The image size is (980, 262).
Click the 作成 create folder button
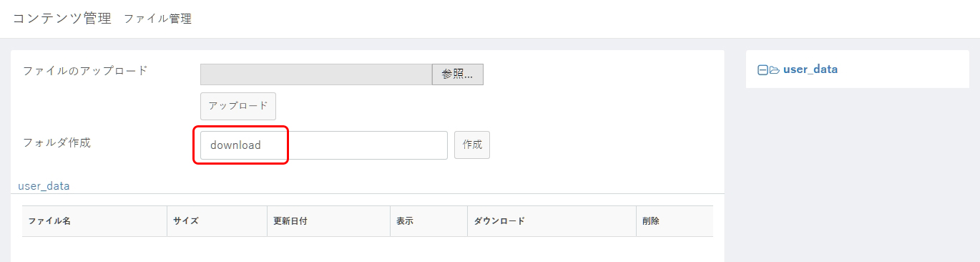coord(472,145)
